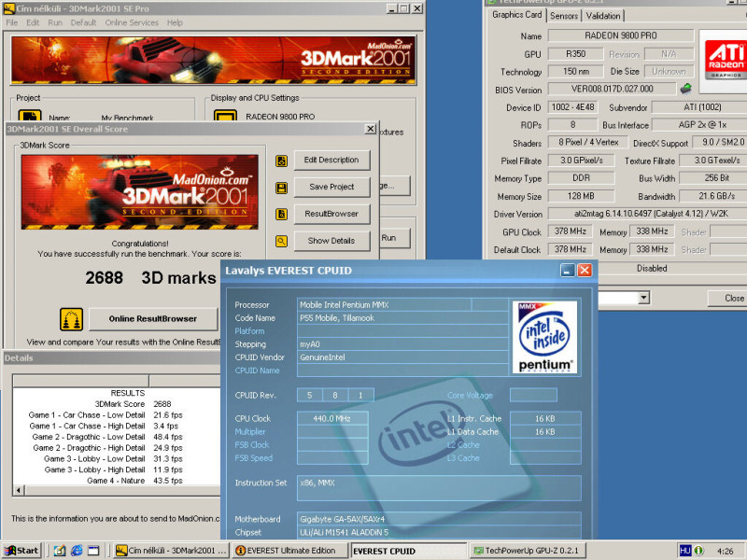
Task: Click the Save Project button
Action: click(331, 187)
